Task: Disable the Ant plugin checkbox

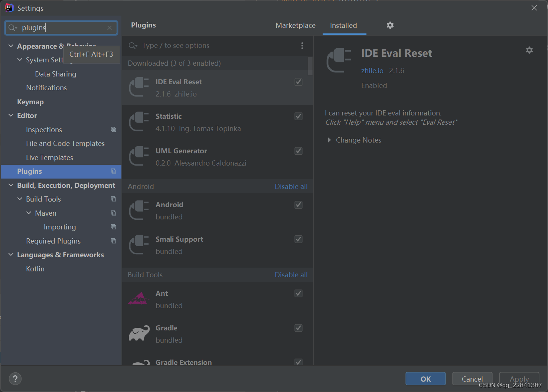Action: [x=299, y=293]
